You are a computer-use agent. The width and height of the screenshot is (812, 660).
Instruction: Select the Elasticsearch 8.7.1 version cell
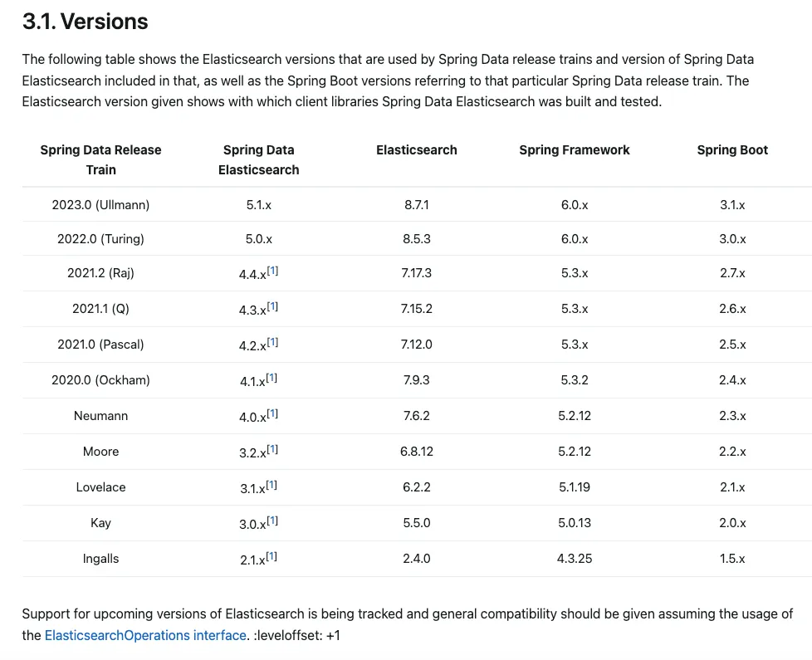coord(416,204)
